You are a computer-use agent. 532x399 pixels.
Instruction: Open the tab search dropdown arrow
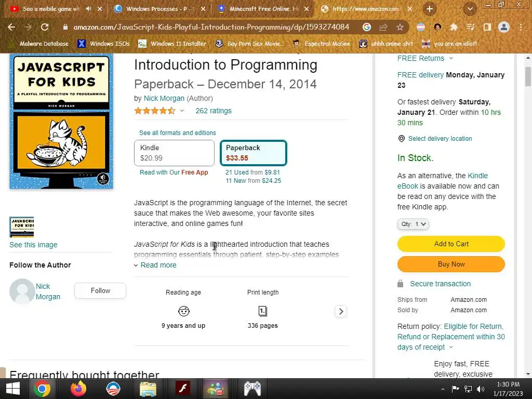click(470, 9)
